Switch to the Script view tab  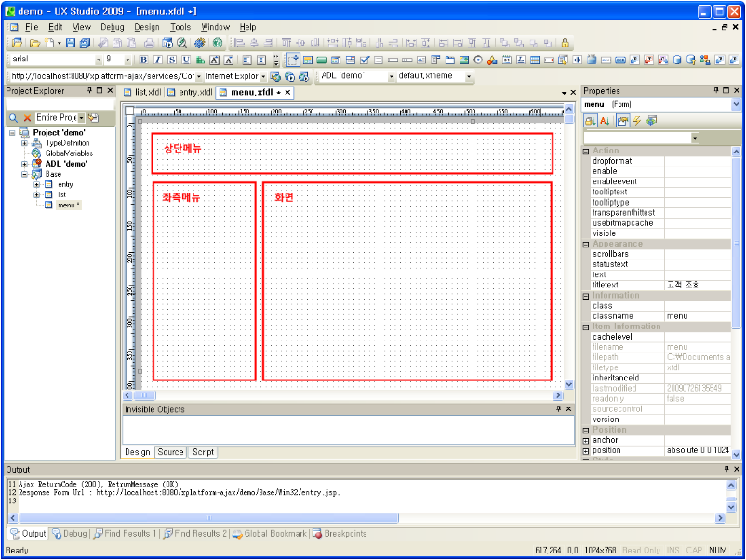(203, 452)
